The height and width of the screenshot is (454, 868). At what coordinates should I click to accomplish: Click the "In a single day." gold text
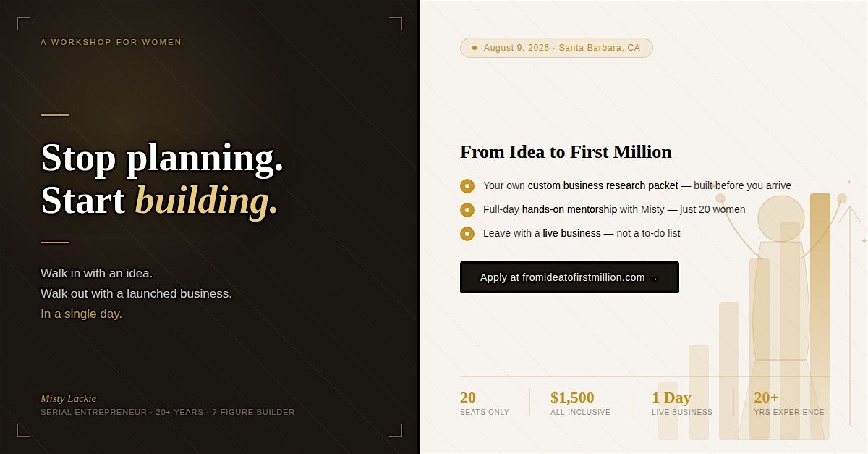[x=81, y=314]
